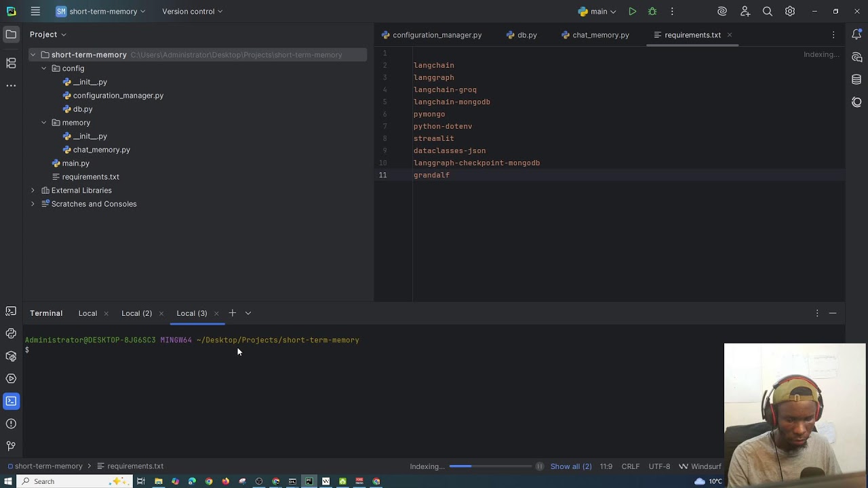Image resolution: width=868 pixels, height=488 pixels.
Task: Pause the indexing process
Action: pos(540,466)
